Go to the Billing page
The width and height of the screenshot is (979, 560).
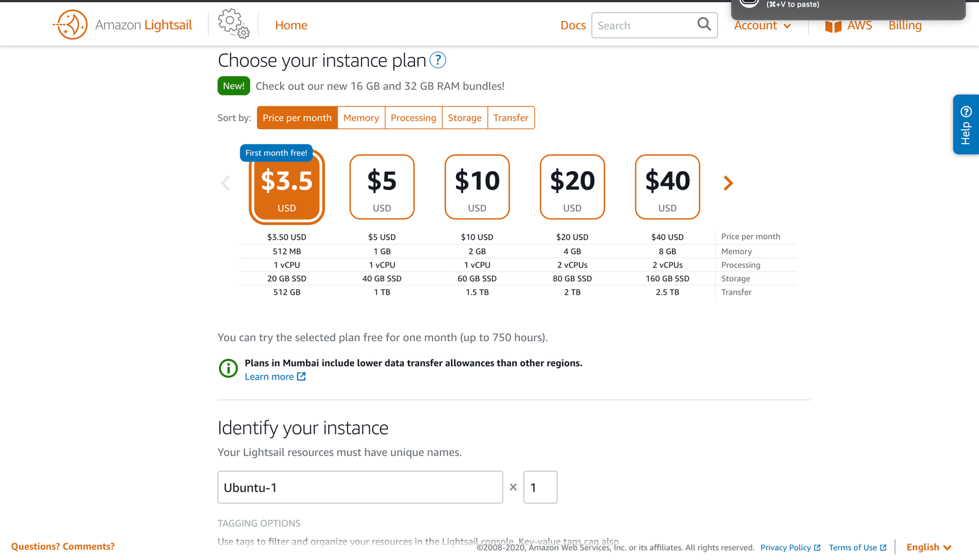(x=904, y=26)
